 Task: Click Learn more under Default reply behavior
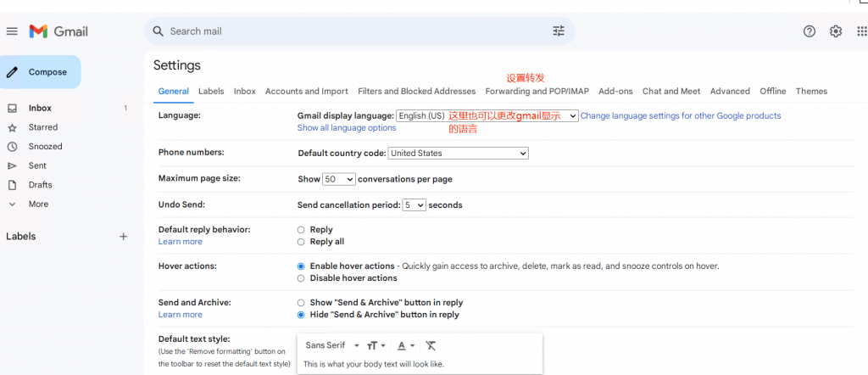(x=180, y=242)
